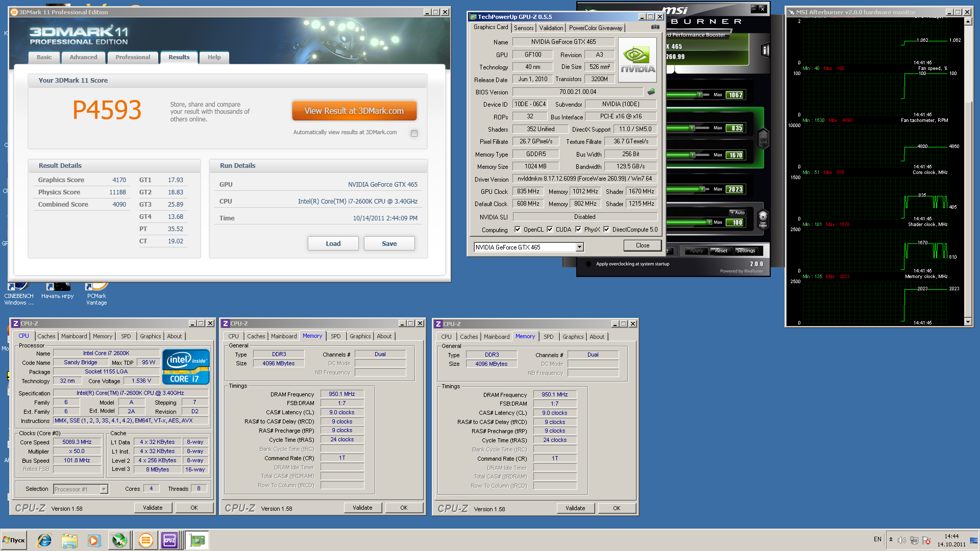This screenshot has width=980, height=551.
Task: Toggle PhysX checkbox in GPU-Z
Action: tap(578, 230)
